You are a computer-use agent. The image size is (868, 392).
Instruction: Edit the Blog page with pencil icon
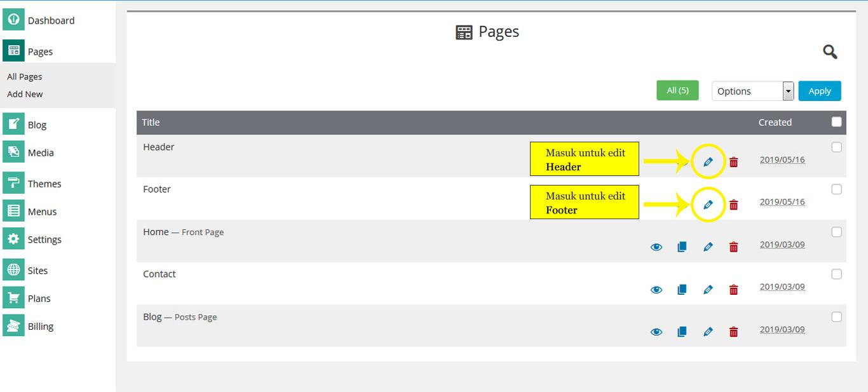pos(708,332)
